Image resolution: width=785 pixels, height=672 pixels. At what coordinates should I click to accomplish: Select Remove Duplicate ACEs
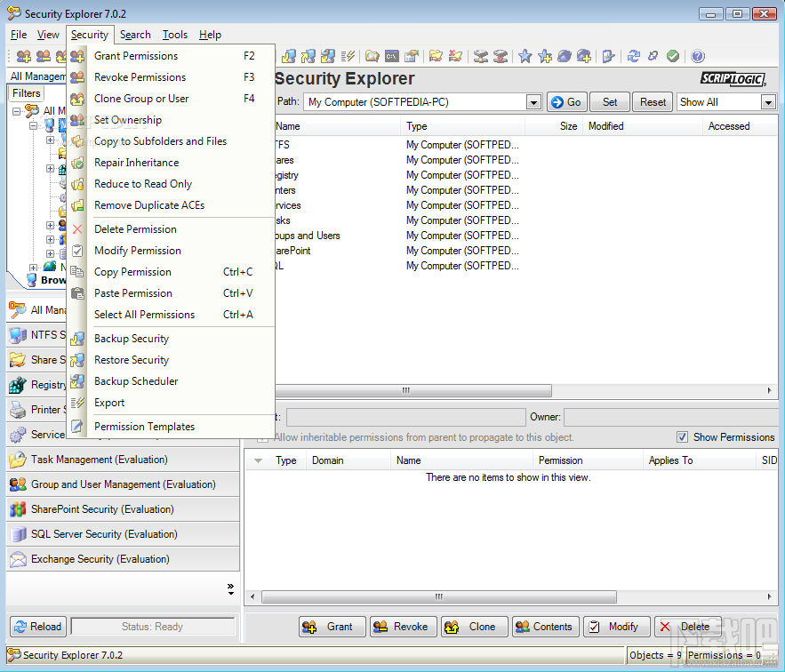171,205
